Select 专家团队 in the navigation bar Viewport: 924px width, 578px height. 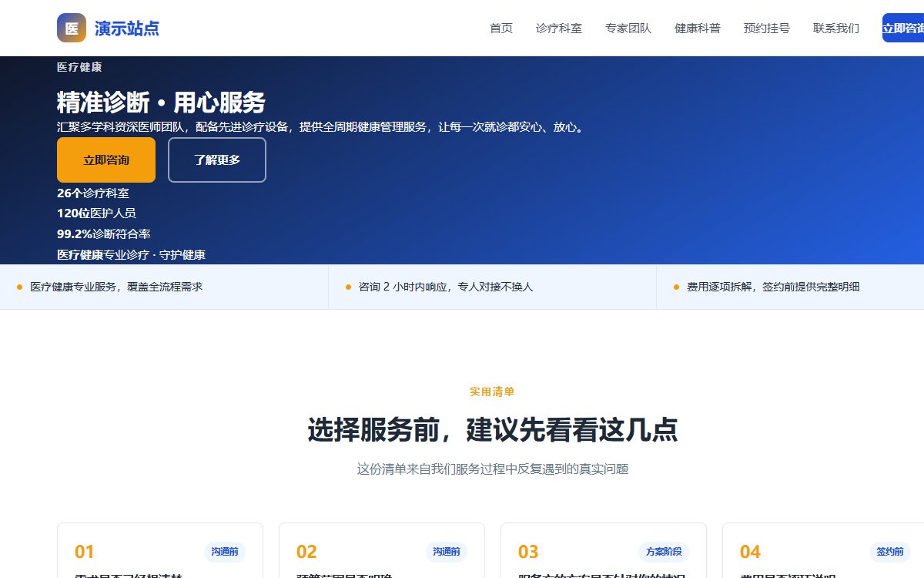pyautogui.click(x=628, y=29)
